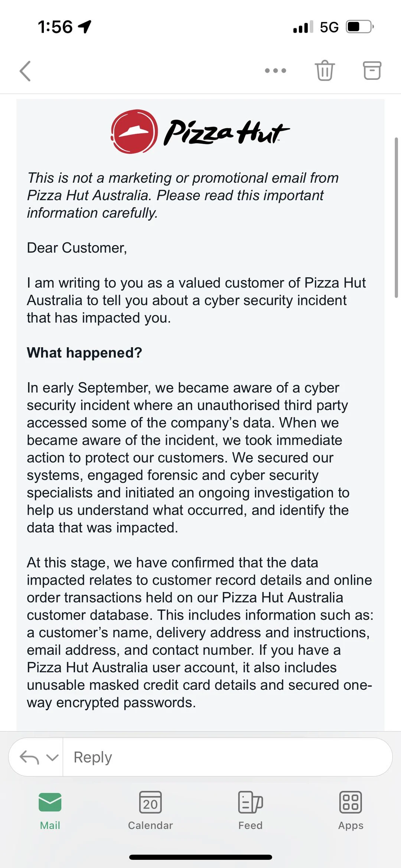Open the more options ellipsis menu
Image resolution: width=401 pixels, height=868 pixels.
pyautogui.click(x=275, y=70)
